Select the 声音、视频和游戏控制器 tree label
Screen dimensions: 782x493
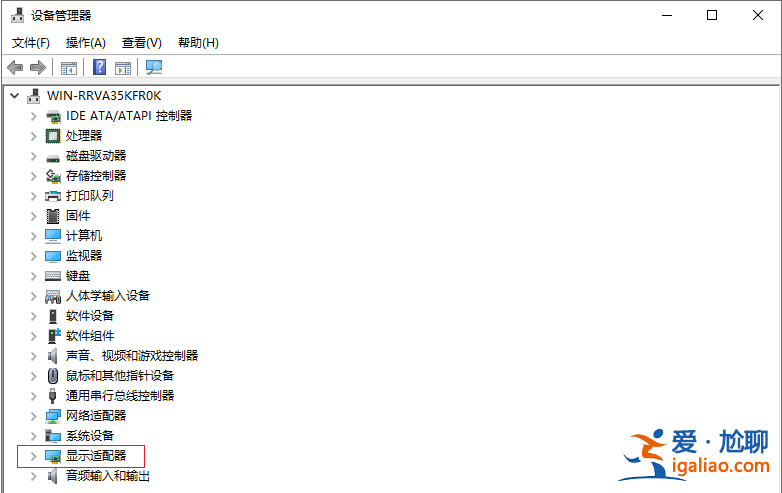pos(132,355)
